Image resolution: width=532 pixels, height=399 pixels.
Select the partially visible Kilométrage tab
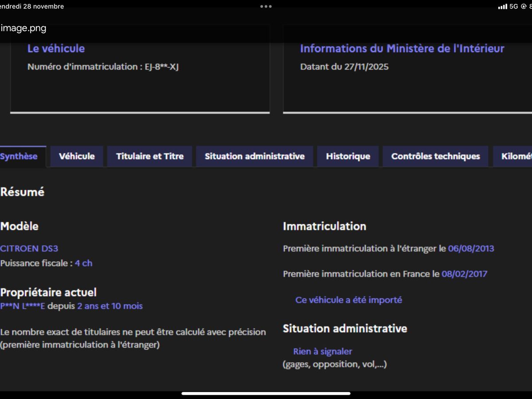[515, 156]
